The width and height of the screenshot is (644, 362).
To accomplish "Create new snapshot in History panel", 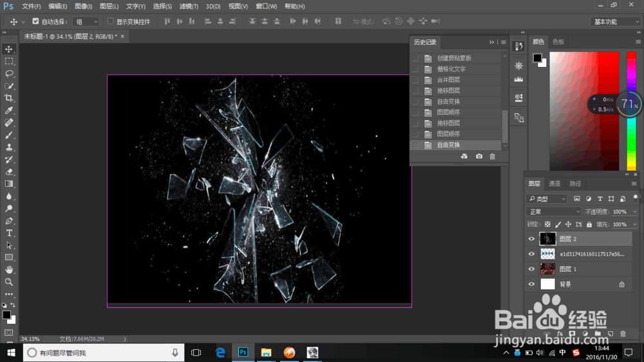I will [479, 157].
